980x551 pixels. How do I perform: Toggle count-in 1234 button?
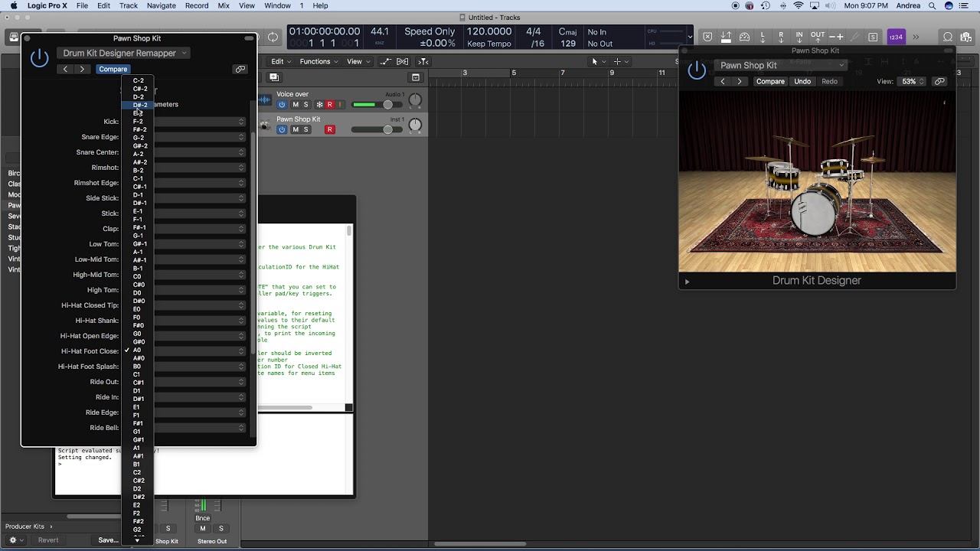tap(896, 37)
